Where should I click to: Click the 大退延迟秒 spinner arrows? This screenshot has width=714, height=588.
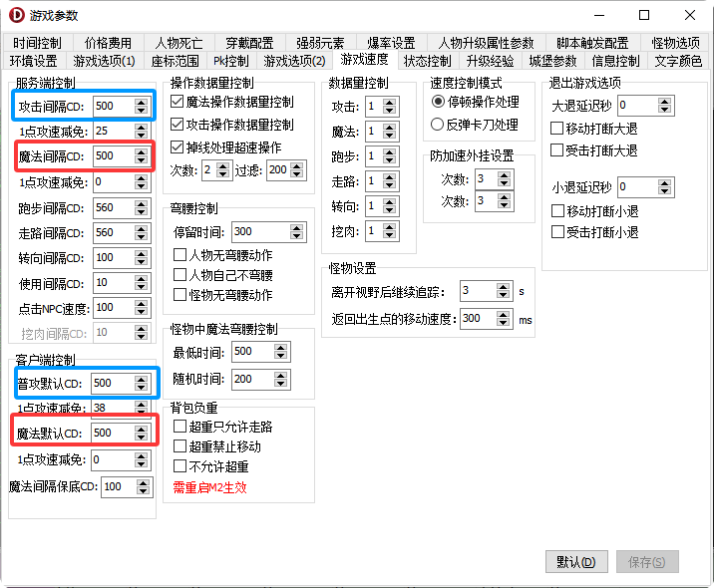[665, 106]
